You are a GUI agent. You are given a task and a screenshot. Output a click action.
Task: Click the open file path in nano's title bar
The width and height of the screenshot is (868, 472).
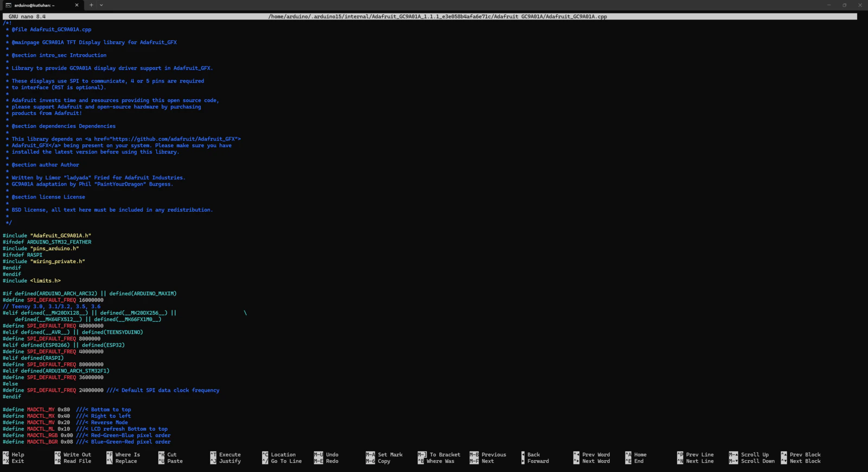(x=438, y=17)
